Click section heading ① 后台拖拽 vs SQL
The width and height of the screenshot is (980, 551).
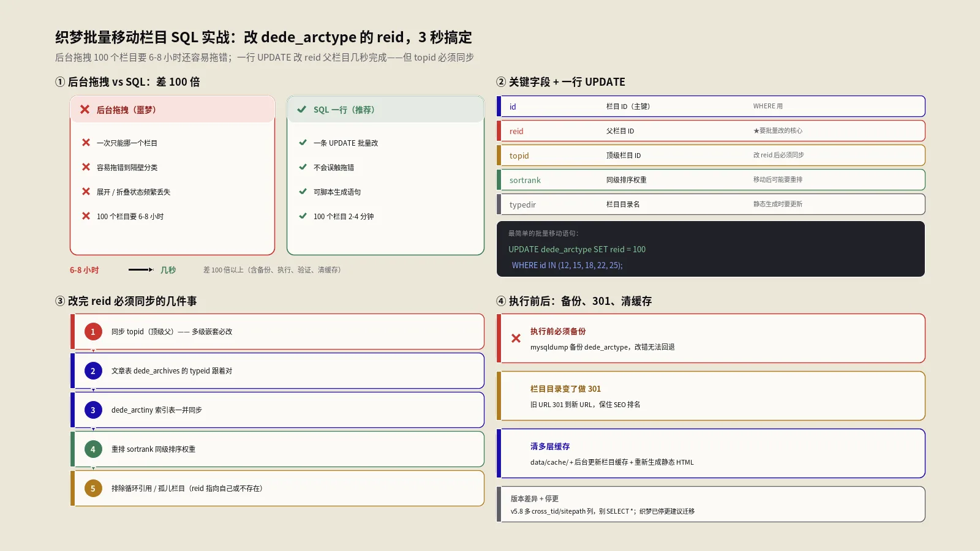pos(127,82)
